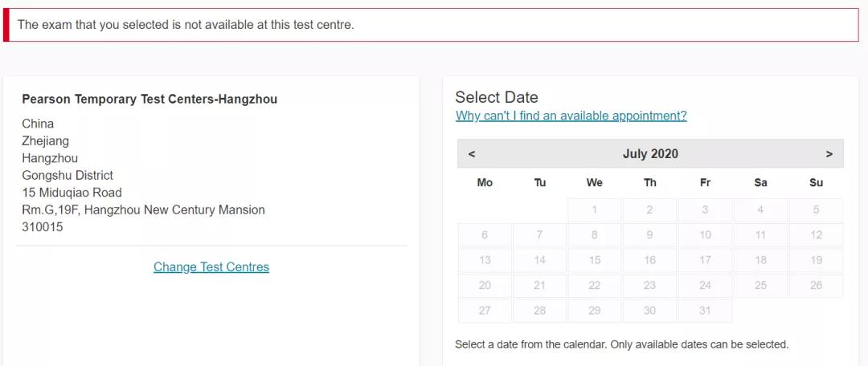
Task: Go to next month in calendar
Action: 829,154
